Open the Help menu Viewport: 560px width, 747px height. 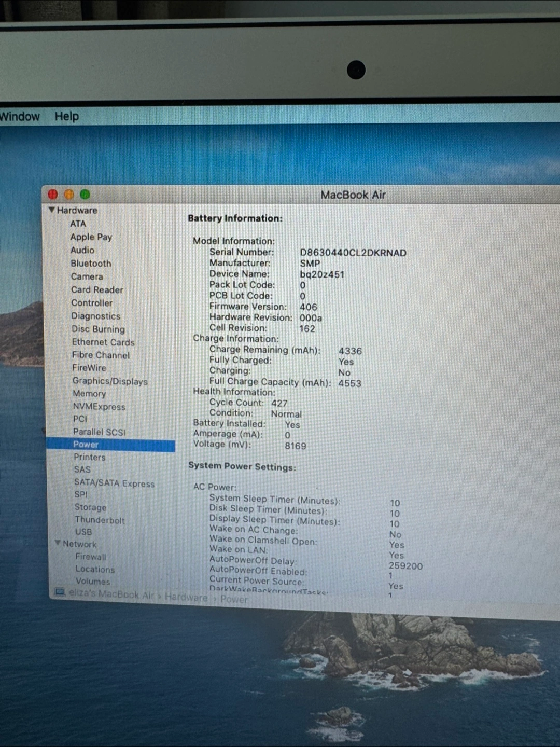pyautogui.click(x=67, y=116)
